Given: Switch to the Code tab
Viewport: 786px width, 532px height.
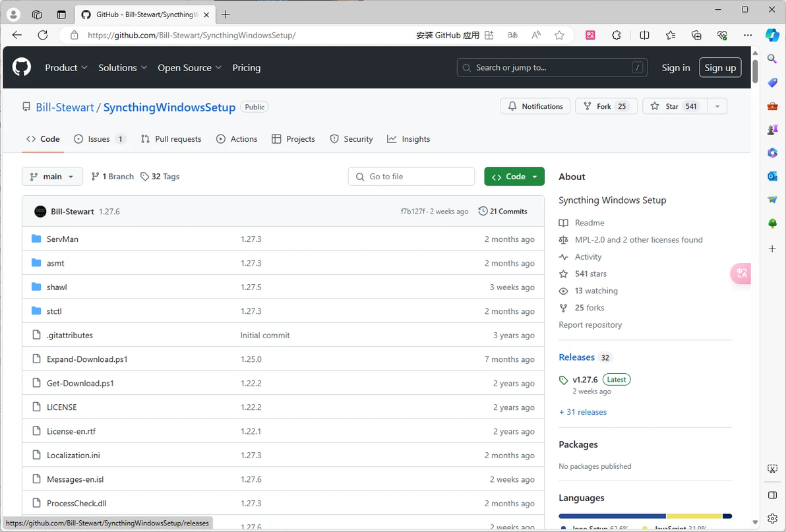Looking at the screenshot, I should tap(43, 139).
